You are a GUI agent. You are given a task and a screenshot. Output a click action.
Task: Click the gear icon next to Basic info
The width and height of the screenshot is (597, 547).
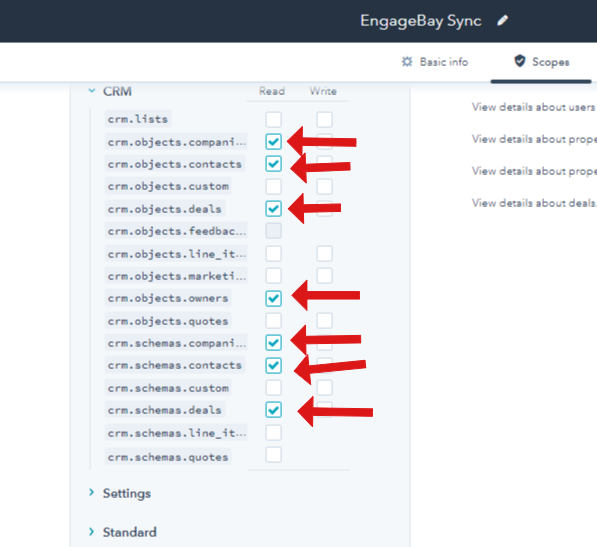coord(407,62)
